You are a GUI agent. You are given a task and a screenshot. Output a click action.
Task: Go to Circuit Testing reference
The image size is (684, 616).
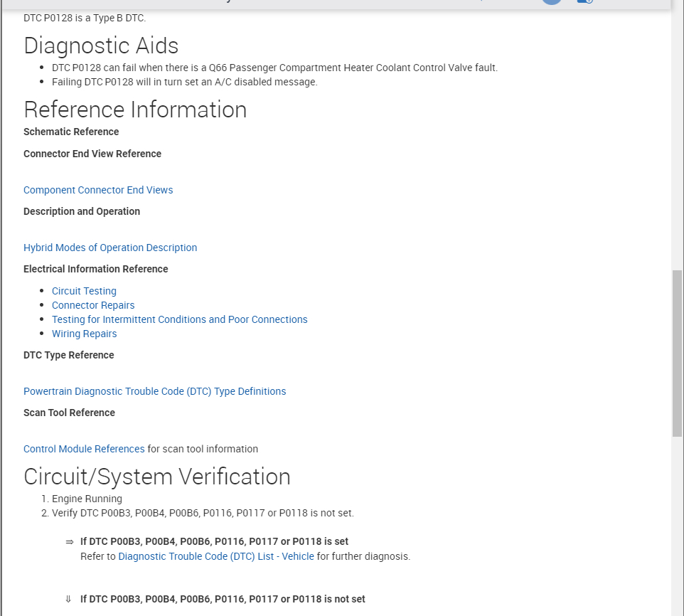pos(84,291)
